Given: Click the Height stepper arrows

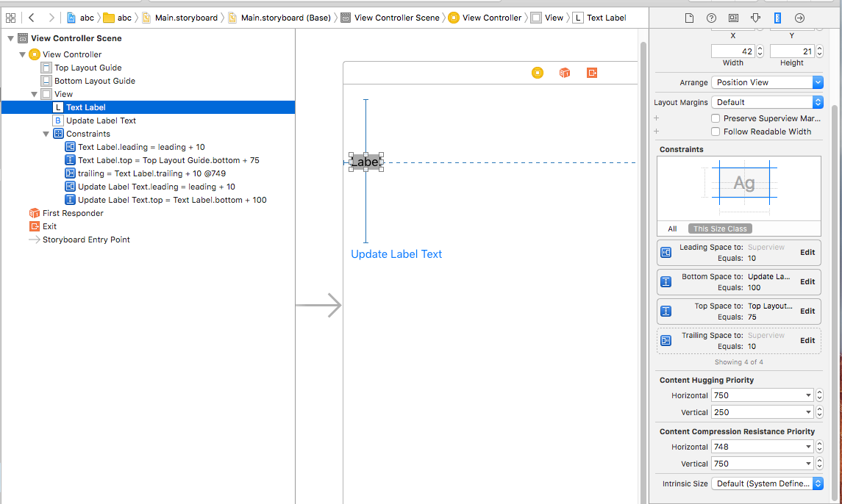Looking at the screenshot, I should point(819,51).
